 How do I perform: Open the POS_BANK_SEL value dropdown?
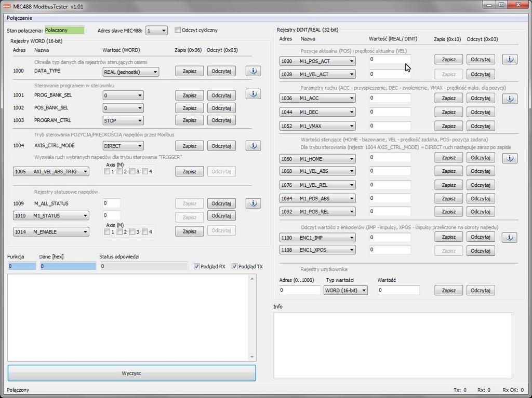123,108
